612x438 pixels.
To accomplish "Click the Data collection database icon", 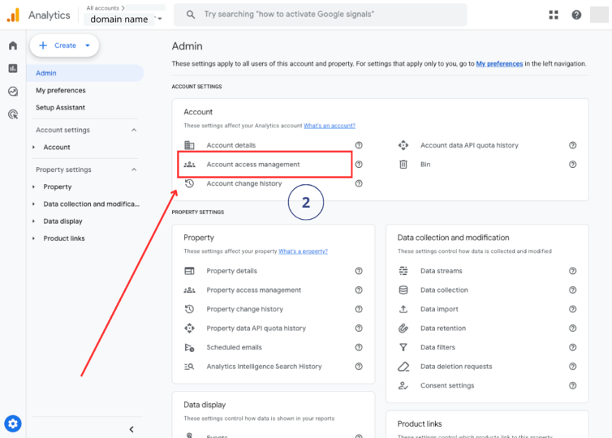I will pyautogui.click(x=403, y=290).
